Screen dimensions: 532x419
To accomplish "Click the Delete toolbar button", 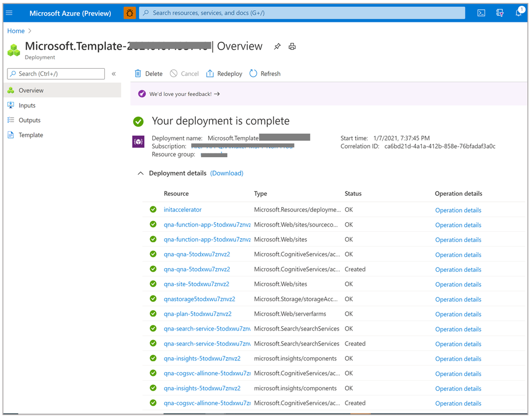I will coord(149,74).
